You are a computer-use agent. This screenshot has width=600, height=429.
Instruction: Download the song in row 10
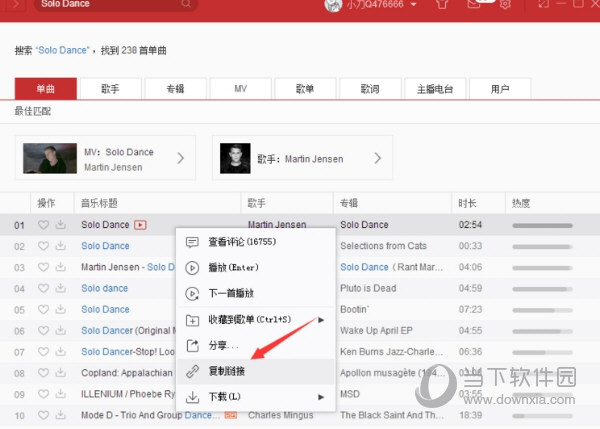[60, 415]
